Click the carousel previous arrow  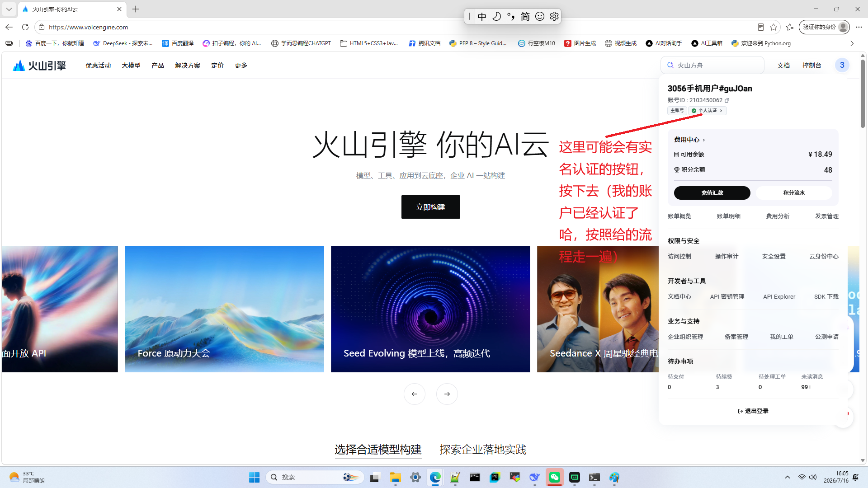click(x=415, y=394)
